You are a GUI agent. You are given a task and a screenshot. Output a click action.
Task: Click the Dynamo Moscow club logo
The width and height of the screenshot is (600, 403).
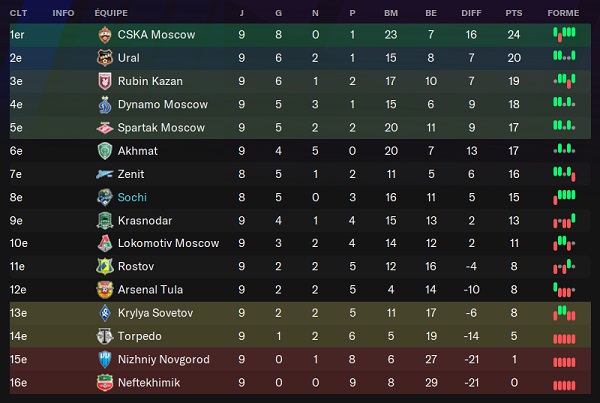(103, 105)
